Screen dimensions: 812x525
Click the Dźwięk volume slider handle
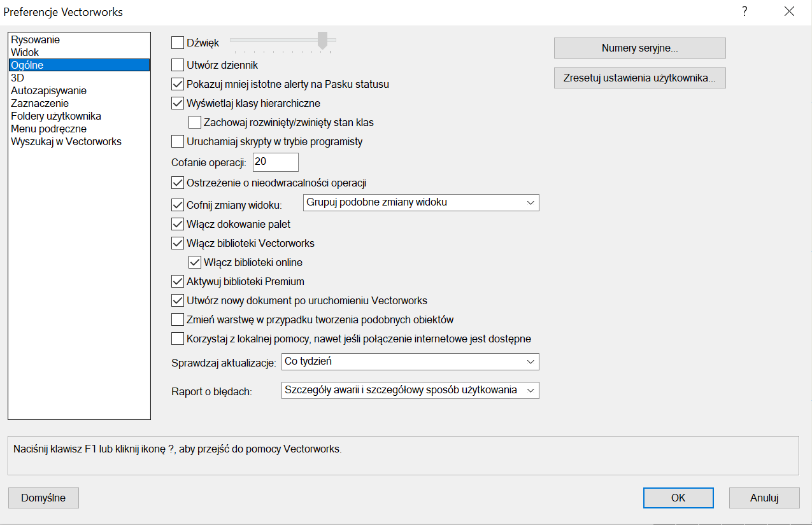point(322,40)
